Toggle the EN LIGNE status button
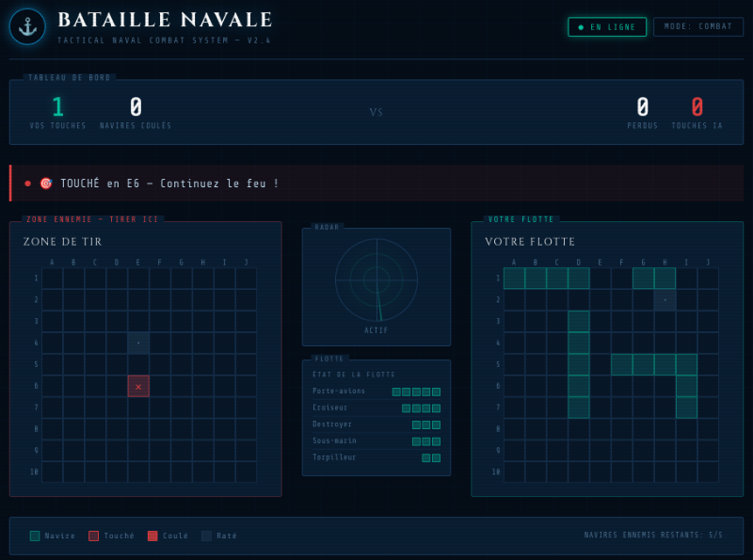The height and width of the screenshot is (560, 753). click(x=607, y=27)
